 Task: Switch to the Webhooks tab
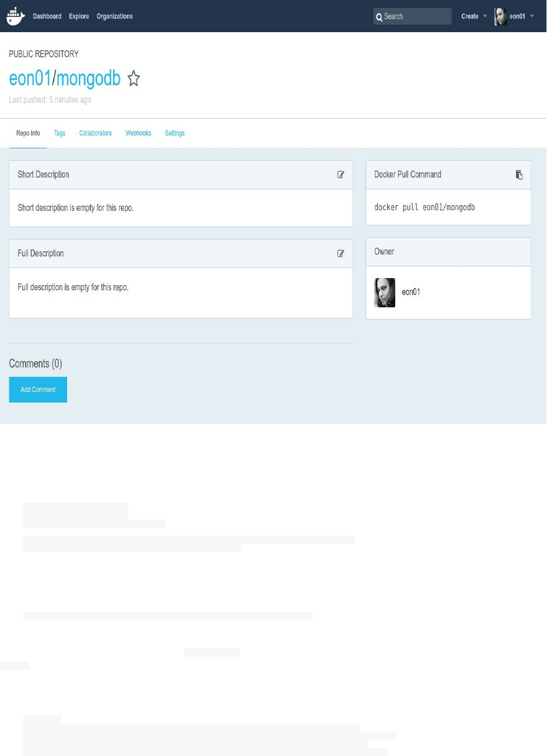[x=138, y=133]
